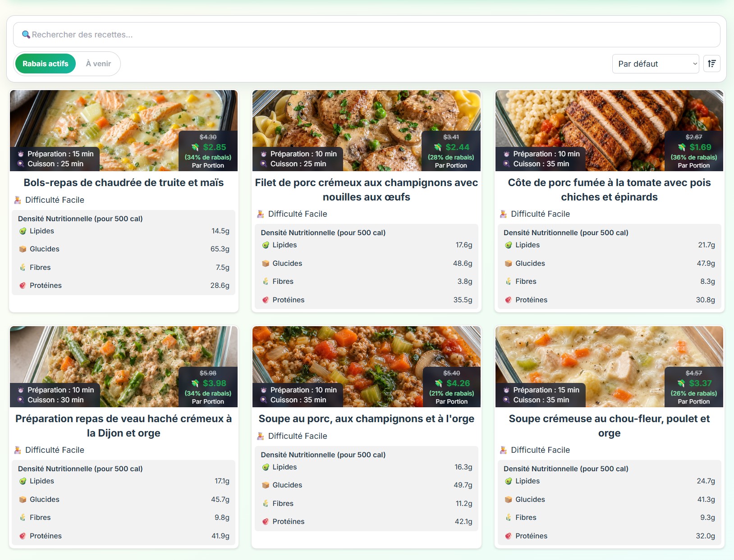
Task: Click the Glucides icon on the cauliflower soup card
Action: [x=509, y=500]
